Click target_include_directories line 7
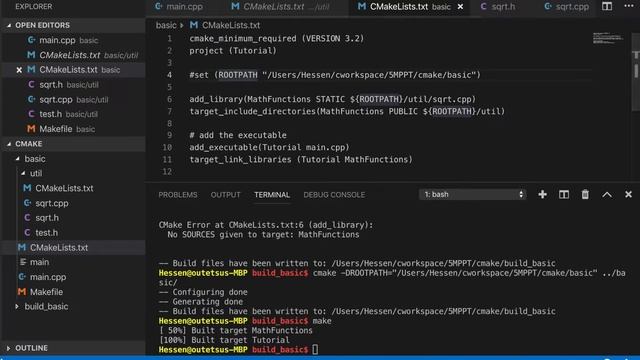This screenshot has width=640, height=360. click(x=347, y=111)
